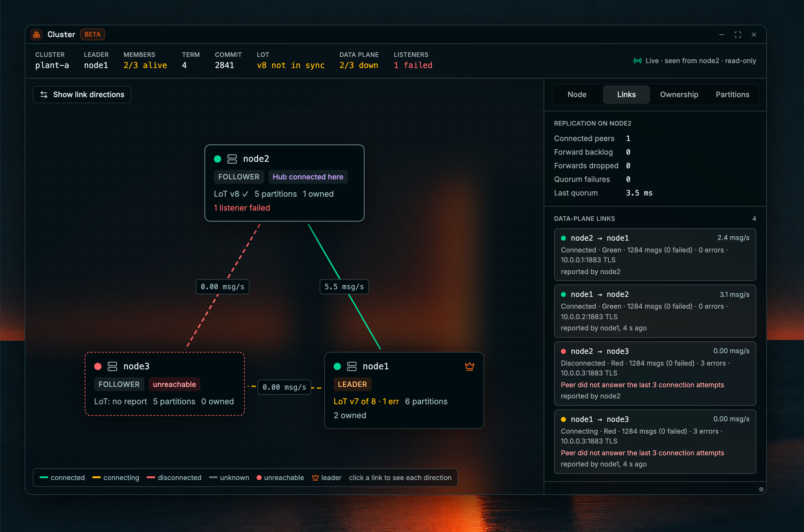This screenshot has width=804, height=532.
Task: Click the unreachable badge on node3
Action: [x=174, y=384]
